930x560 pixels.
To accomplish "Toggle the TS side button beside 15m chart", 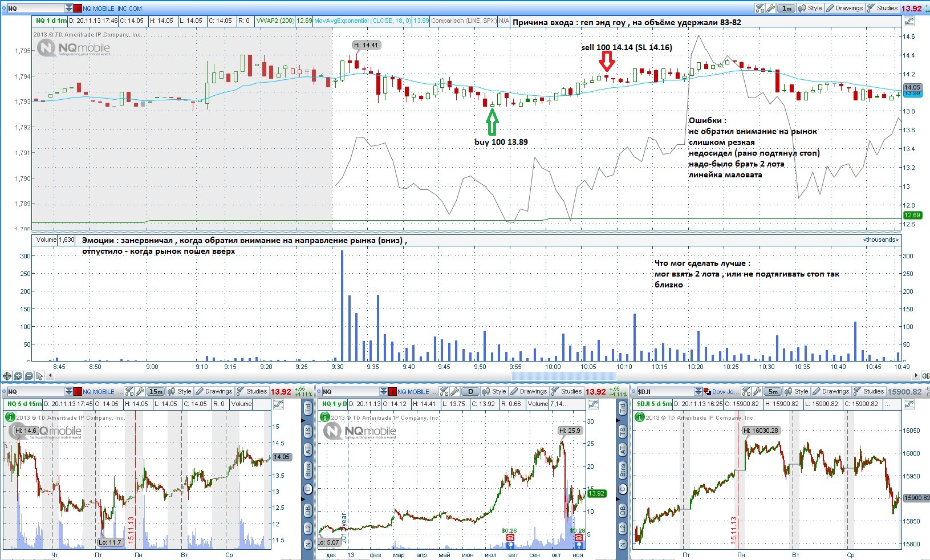I will pyautogui.click(x=308, y=431).
